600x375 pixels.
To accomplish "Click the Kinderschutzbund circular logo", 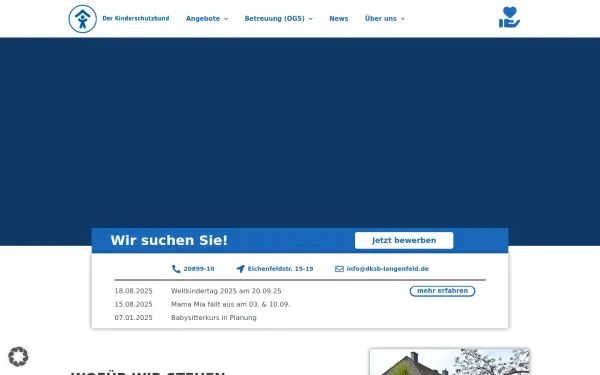I will click(x=83, y=19).
